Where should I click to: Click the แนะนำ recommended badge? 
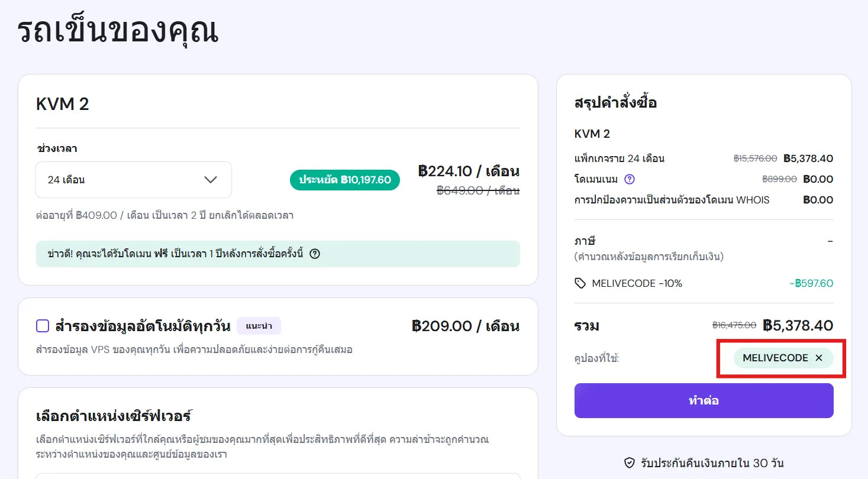click(259, 325)
